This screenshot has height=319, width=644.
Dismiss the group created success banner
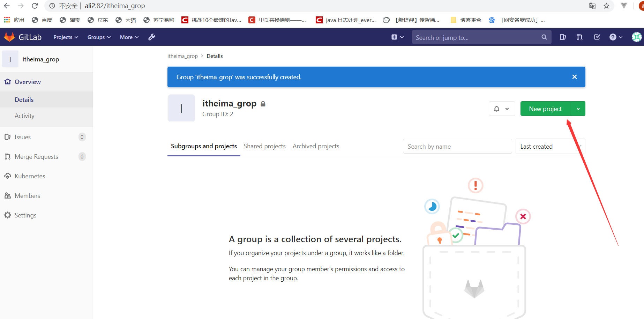(574, 77)
